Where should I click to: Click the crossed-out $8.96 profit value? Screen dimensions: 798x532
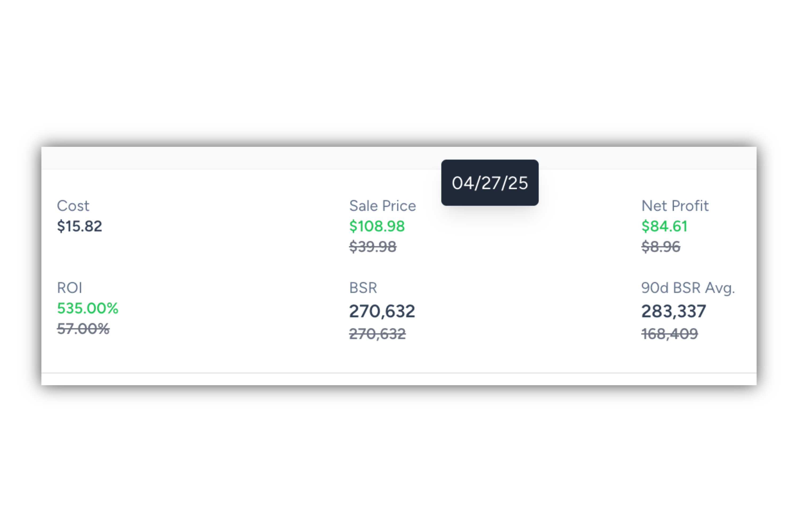point(660,247)
